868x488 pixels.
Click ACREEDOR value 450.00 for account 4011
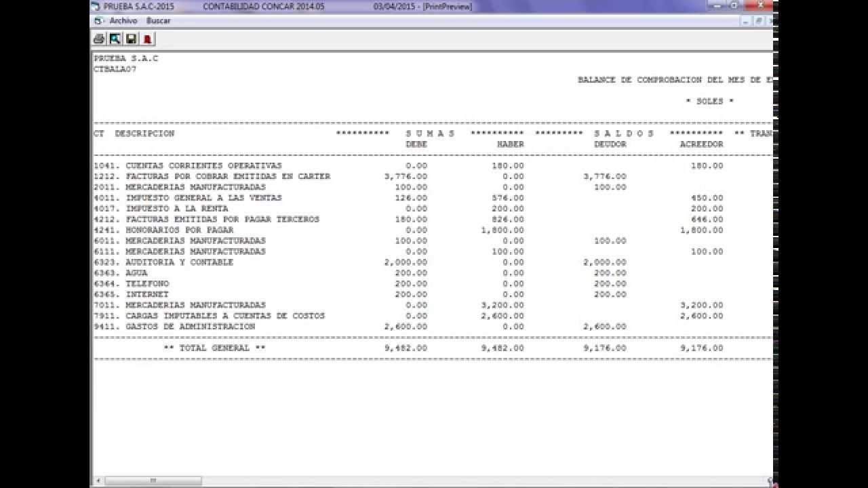tap(707, 198)
